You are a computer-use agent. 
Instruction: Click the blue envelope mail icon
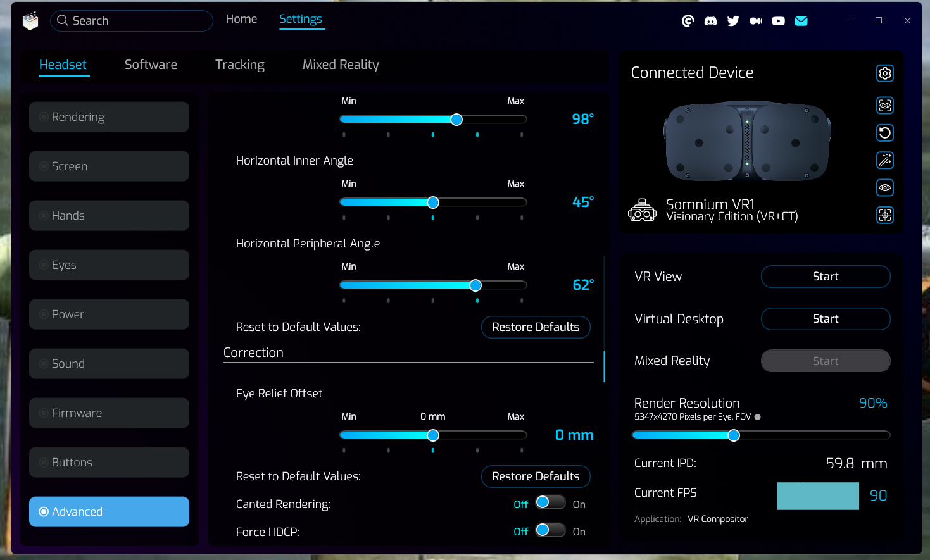point(801,21)
